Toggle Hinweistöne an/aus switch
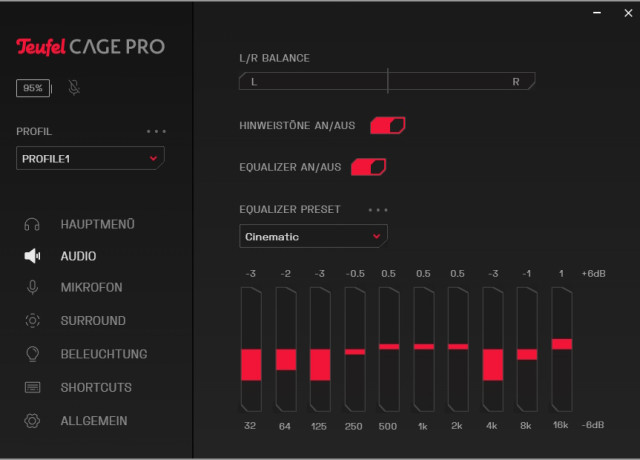Screen dimensions: 640x460 [387, 125]
